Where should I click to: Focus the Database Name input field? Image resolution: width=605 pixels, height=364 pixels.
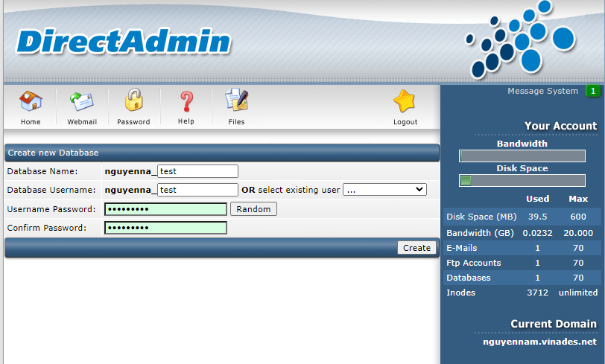(198, 171)
